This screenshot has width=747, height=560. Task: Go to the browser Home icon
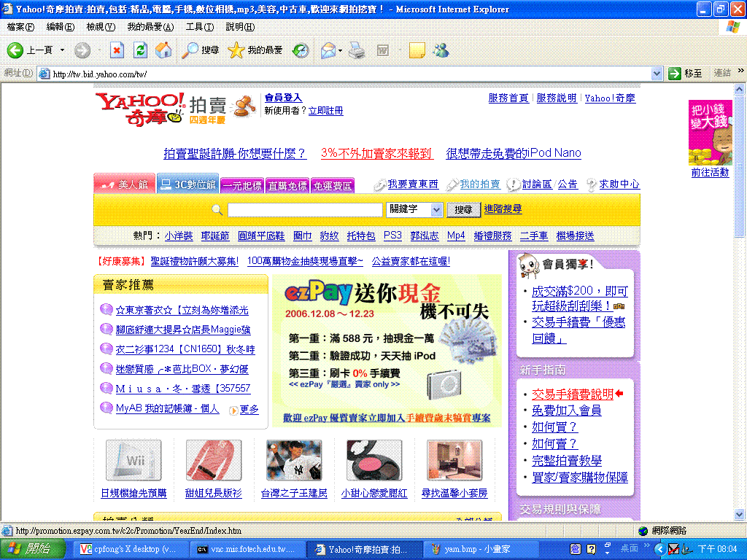pyautogui.click(x=164, y=50)
